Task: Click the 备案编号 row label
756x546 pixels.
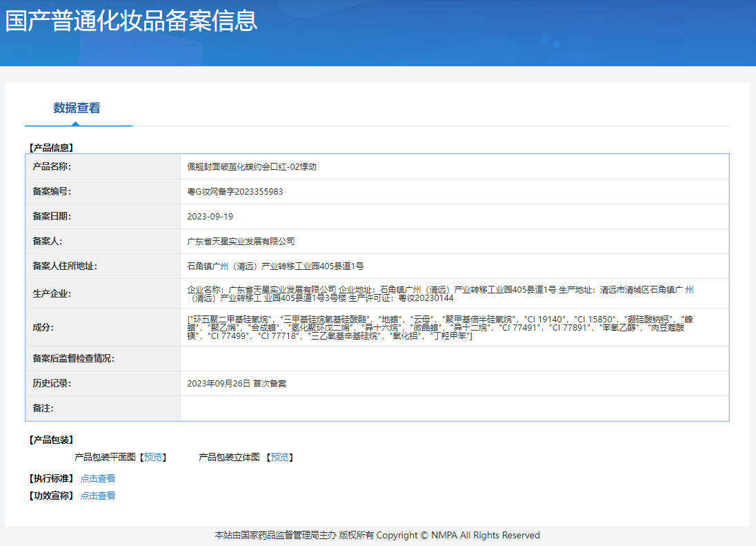Action: [52, 191]
